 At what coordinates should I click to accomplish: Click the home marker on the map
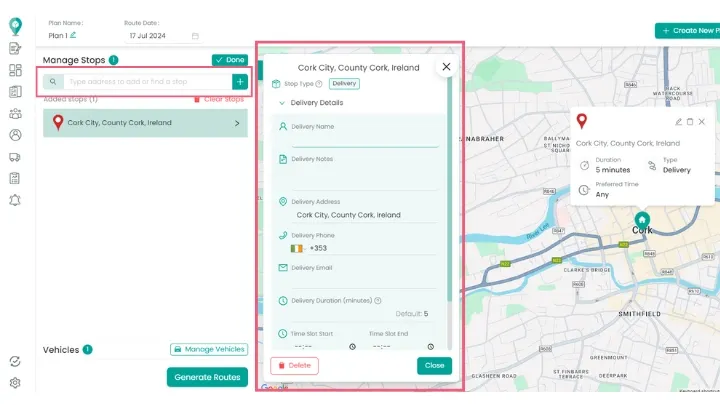click(642, 219)
